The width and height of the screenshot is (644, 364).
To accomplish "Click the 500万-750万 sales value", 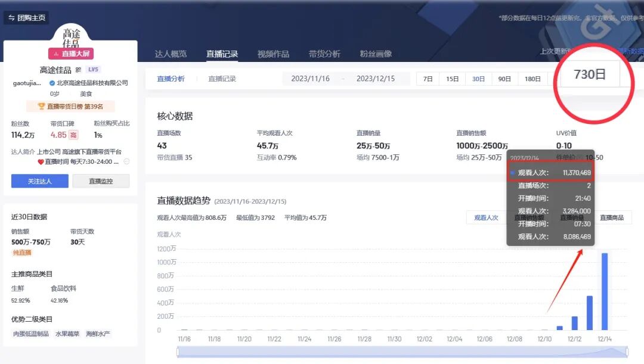I will pyautogui.click(x=31, y=242).
